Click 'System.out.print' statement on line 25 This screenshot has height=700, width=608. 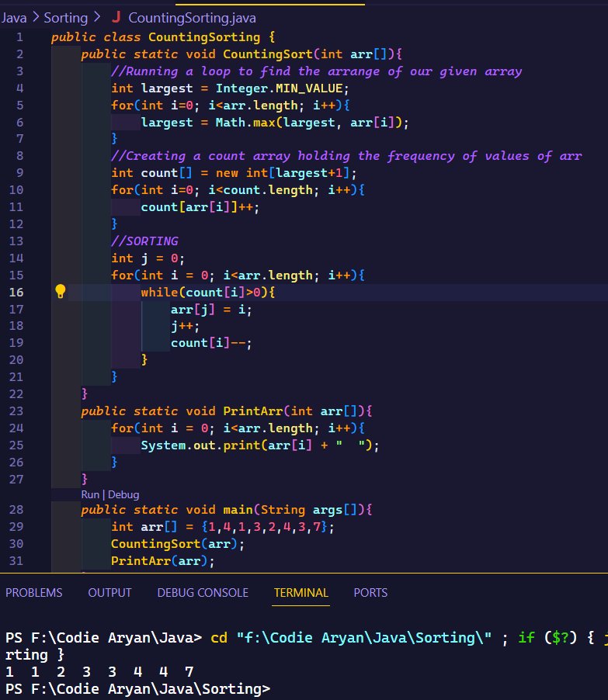(260, 445)
